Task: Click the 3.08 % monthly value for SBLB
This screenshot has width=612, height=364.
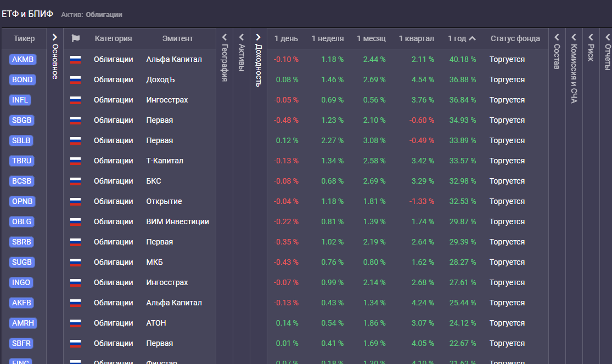Action: (374, 140)
